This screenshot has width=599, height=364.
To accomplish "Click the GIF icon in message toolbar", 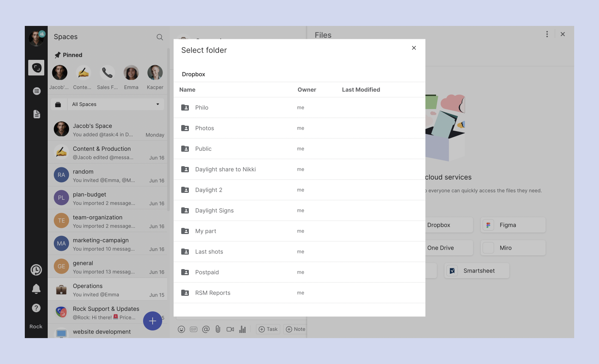I will point(194,329).
